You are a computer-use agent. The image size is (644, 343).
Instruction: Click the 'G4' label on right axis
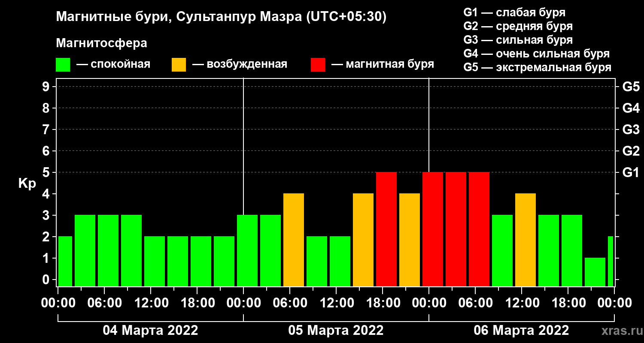pos(631,108)
